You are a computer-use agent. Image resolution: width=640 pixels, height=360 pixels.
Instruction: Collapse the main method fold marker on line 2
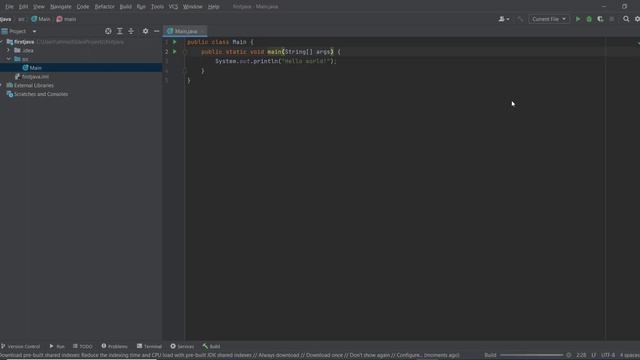pos(185,52)
